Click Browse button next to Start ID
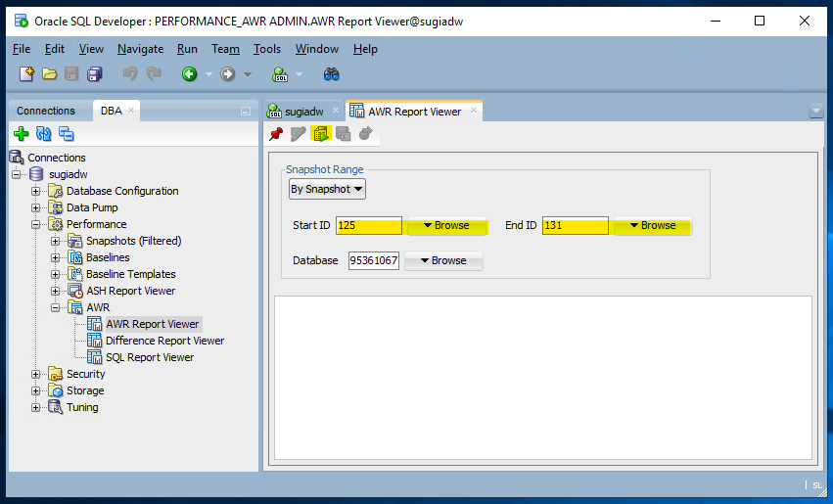This screenshot has height=504, width=833. (x=446, y=225)
